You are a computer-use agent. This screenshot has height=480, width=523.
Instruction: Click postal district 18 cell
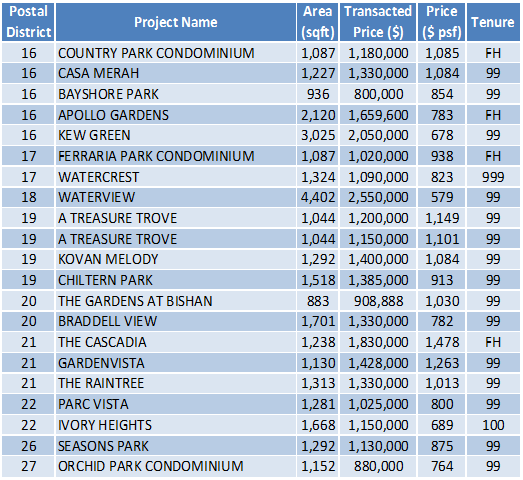pyautogui.click(x=28, y=197)
